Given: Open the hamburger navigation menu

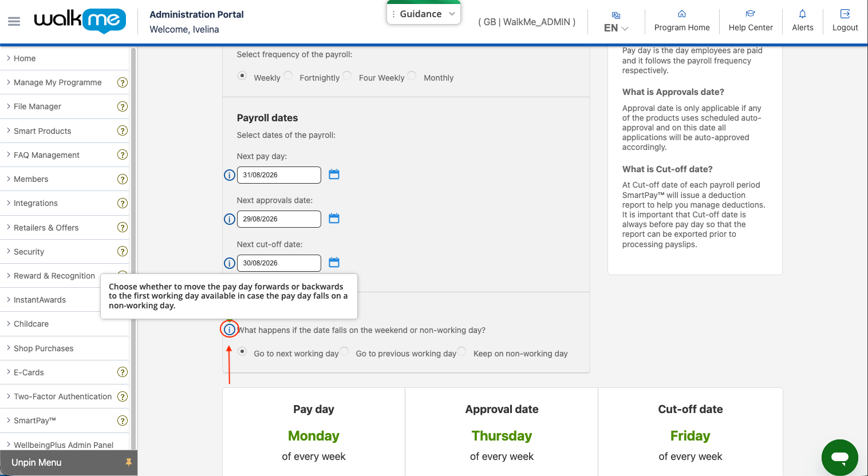Looking at the screenshot, I should point(14,21).
